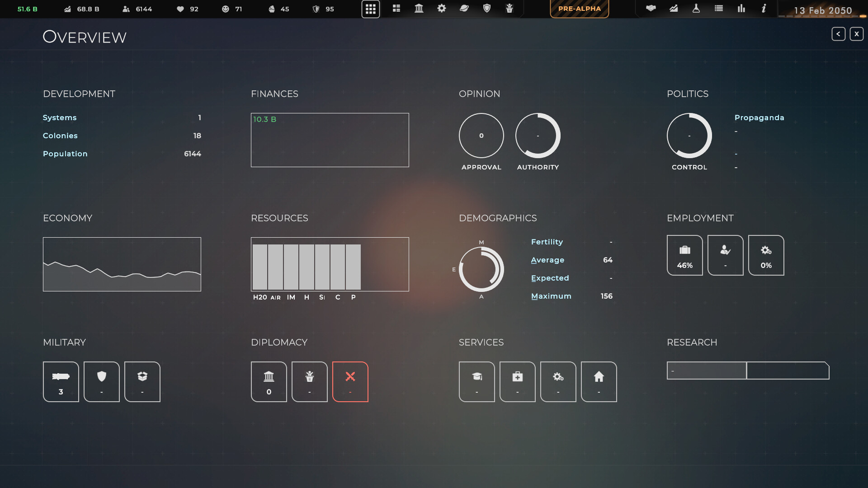Open the Average demographics link
The height and width of the screenshot is (488, 868).
(x=547, y=260)
